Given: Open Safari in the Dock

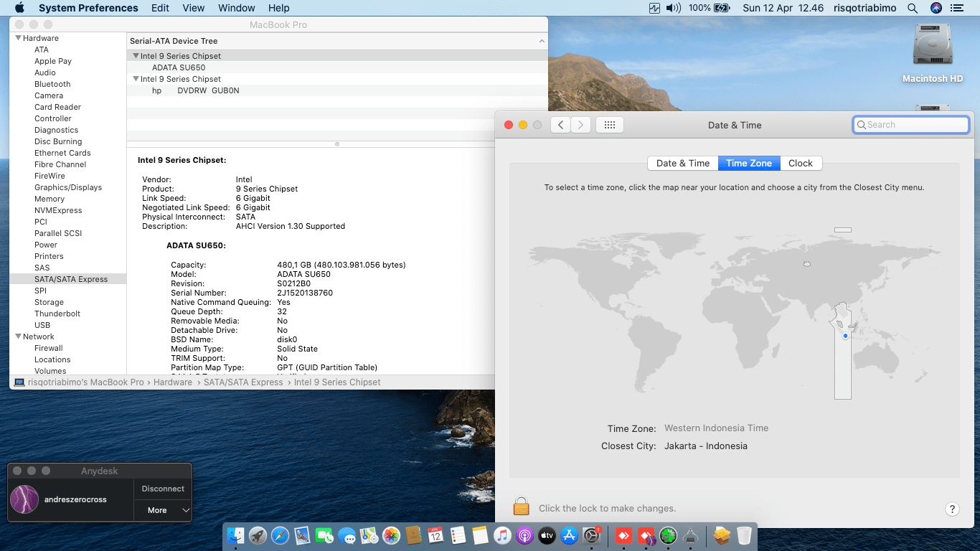Looking at the screenshot, I should [x=280, y=535].
